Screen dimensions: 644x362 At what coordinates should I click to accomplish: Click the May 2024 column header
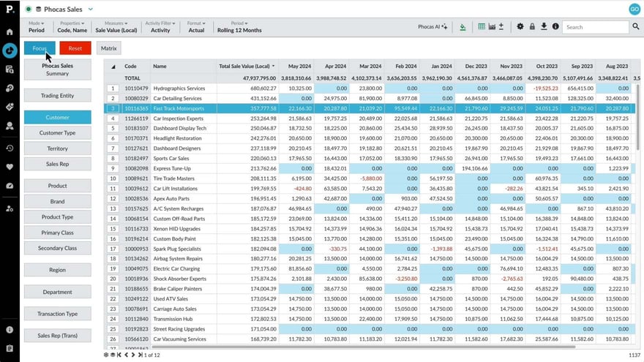pos(299,66)
